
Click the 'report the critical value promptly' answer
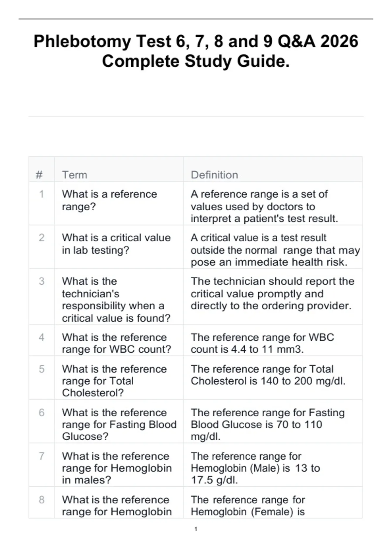click(272, 293)
